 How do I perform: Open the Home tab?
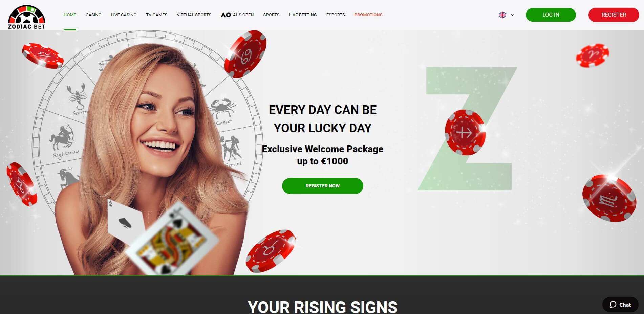(70, 15)
